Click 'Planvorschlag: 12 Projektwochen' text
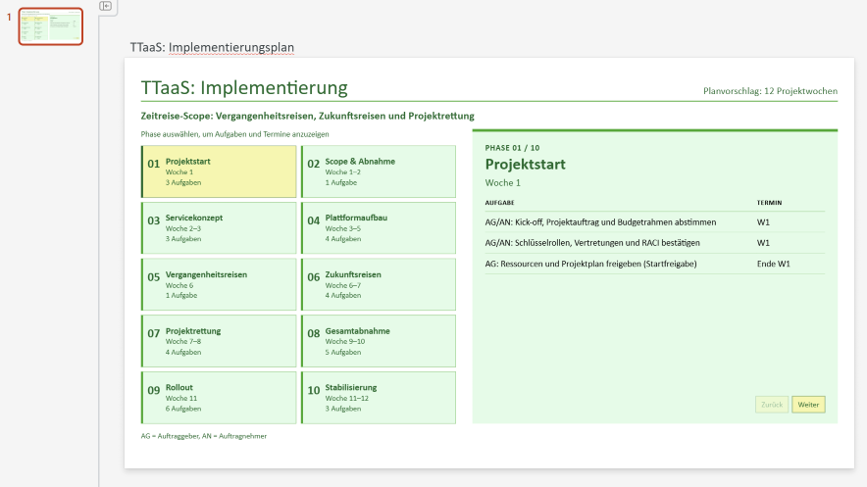The height and width of the screenshot is (487, 867). tap(770, 91)
